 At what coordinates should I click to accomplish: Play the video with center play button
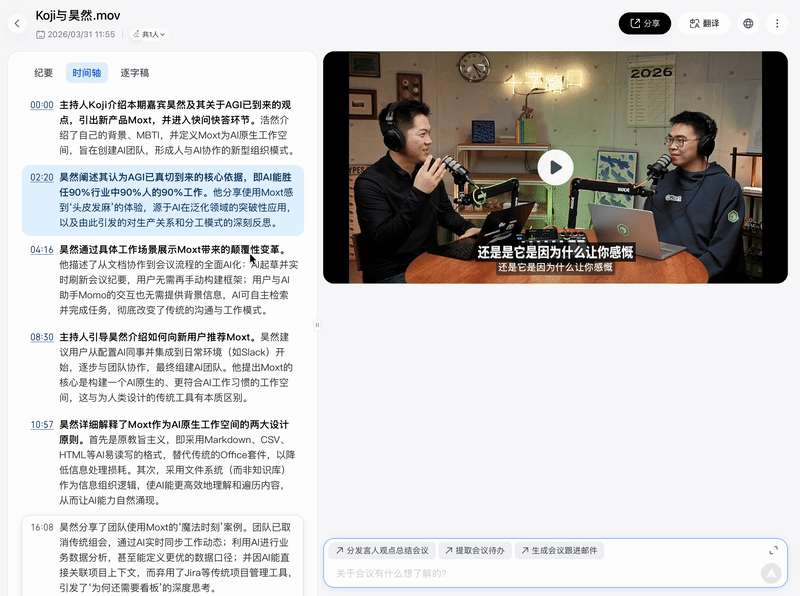click(x=555, y=167)
